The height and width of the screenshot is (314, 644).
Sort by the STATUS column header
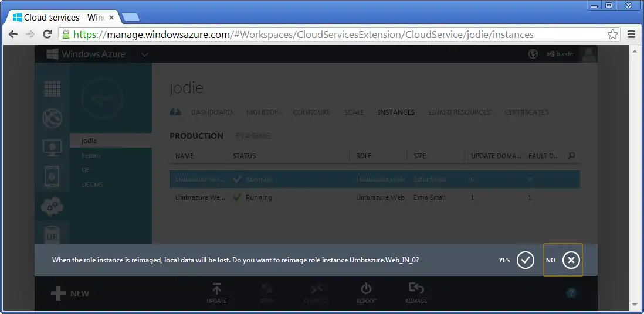pos(245,156)
